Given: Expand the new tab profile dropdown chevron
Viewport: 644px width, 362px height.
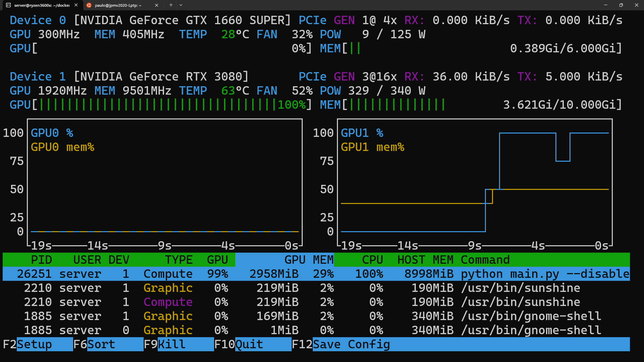Looking at the screenshot, I should (181, 5).
